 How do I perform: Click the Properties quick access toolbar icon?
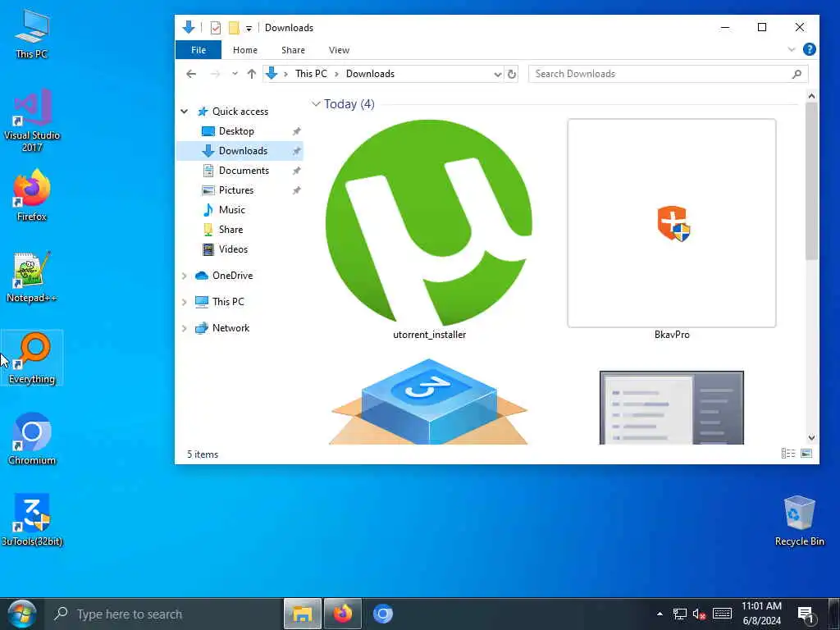216,27
